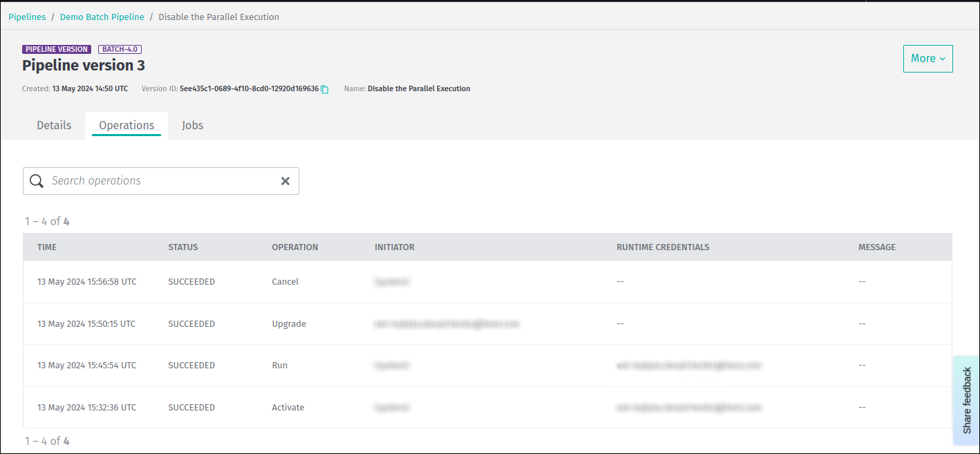Screen dimensions: 980x454
Task: Click the search magnifier icon
Action: [x=37, y=180]
